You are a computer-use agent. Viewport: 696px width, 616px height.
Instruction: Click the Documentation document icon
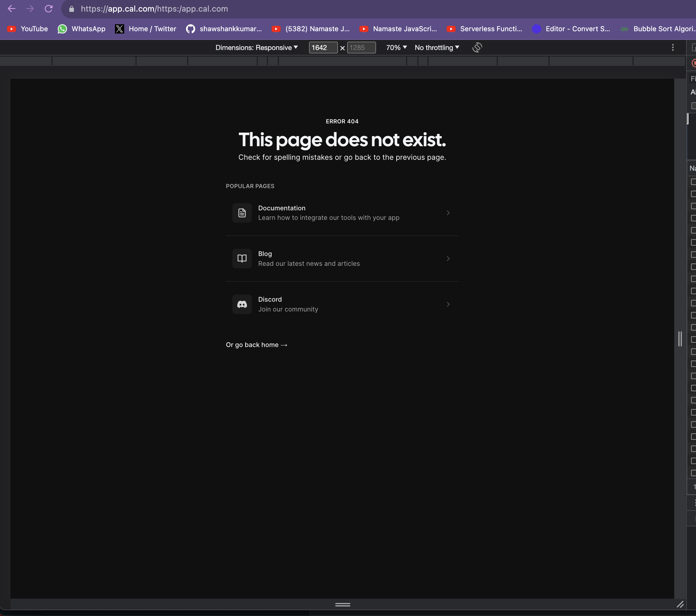[242, 213]
